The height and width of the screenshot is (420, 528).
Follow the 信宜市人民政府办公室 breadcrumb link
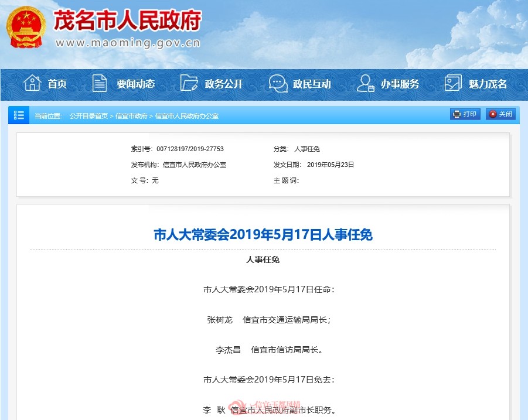[187, 116]
